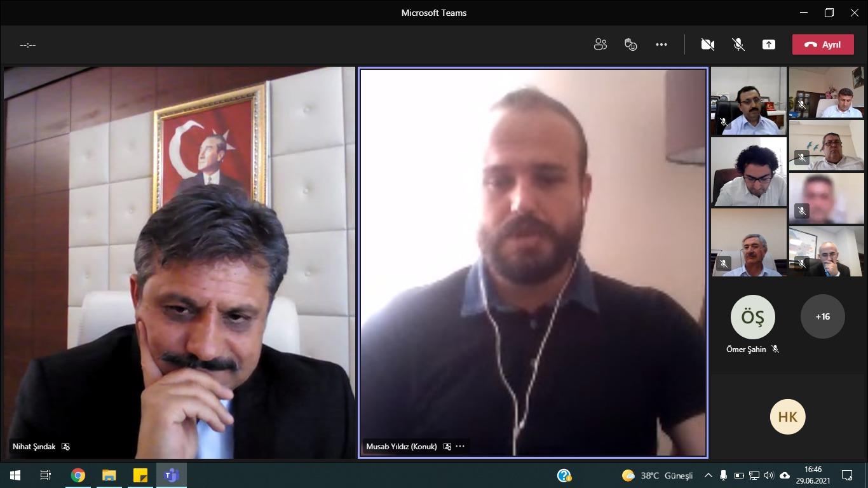Leave the meeting with Ayrıl button

tap(823, 44)
